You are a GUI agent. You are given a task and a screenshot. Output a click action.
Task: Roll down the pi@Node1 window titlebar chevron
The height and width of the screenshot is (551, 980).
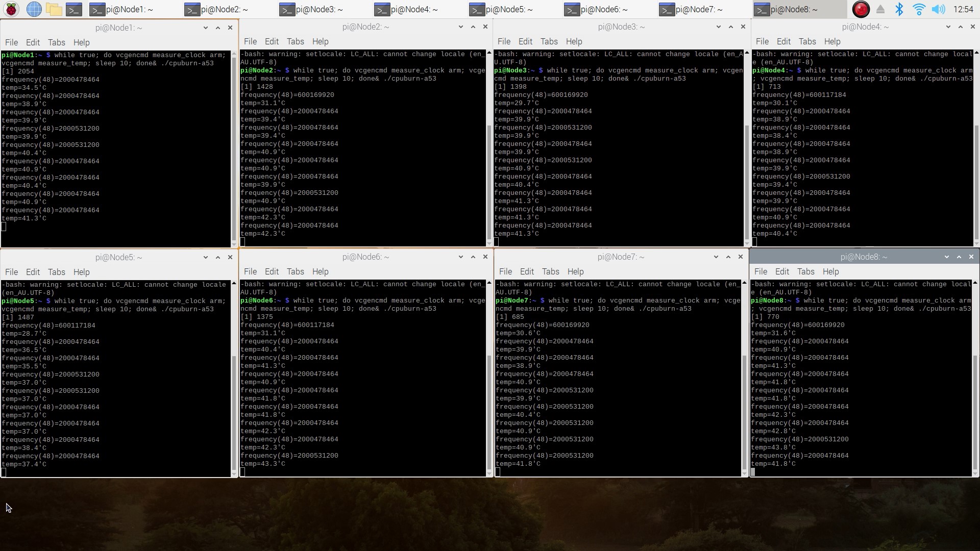click(206, 28)
